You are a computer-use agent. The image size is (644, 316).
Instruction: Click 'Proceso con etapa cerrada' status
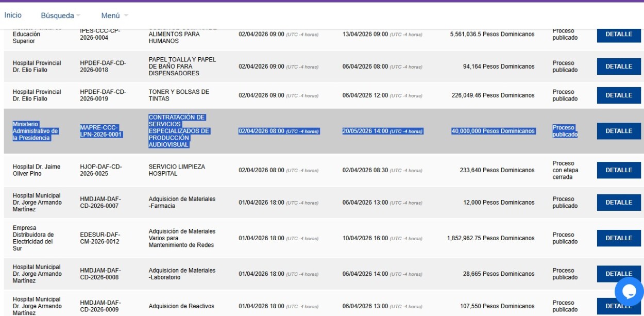565,170
